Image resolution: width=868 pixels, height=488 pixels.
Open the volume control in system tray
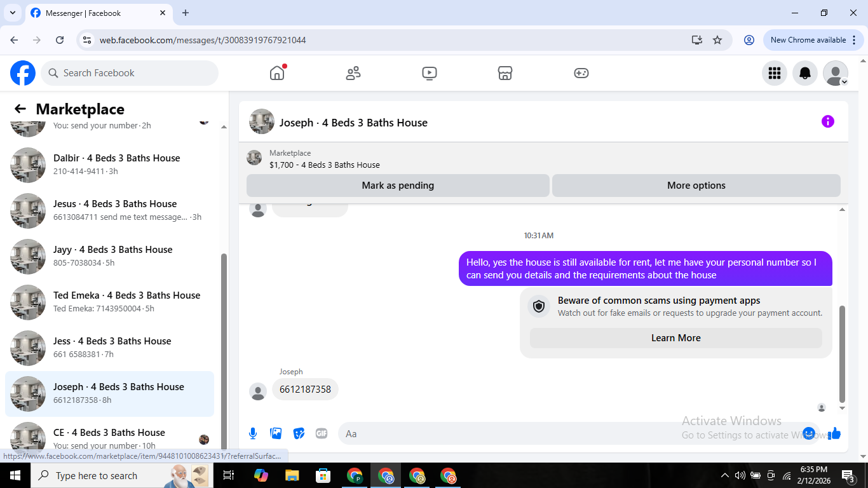click(x=740, y=475)
